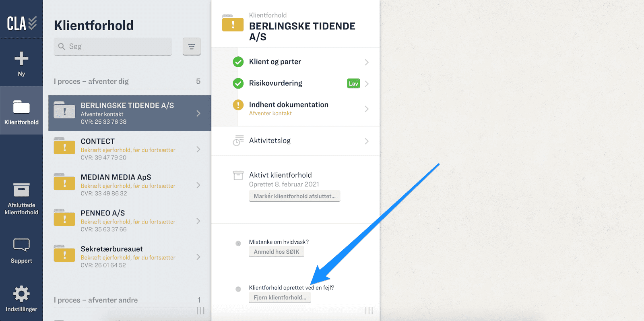Click Oprettet 8. februar 2021 text

pyautogui.click(x=284, y=184)
